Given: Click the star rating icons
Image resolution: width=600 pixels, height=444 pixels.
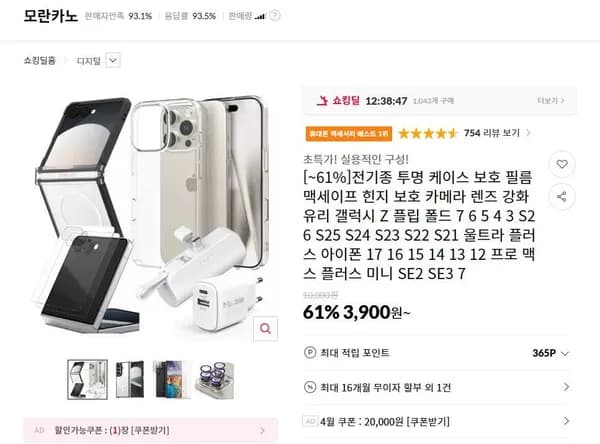Looking at the screenshot, I should point(428,134).
